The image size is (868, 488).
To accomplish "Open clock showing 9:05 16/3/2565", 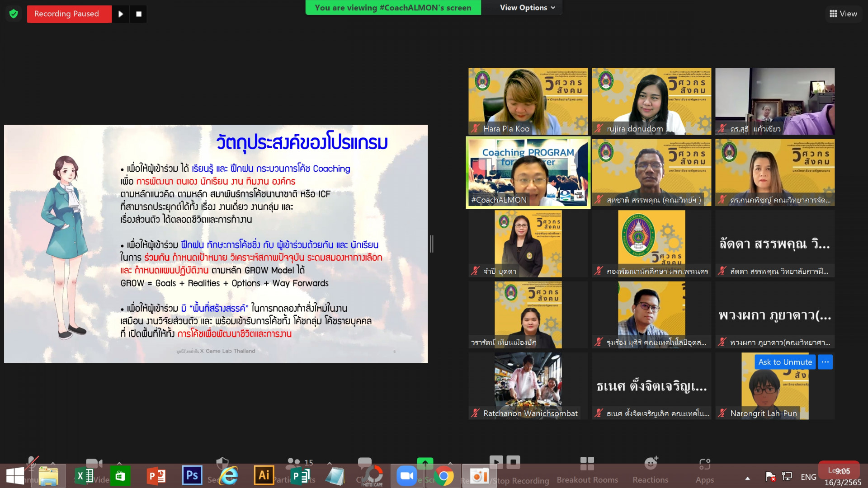I will 842,477.
